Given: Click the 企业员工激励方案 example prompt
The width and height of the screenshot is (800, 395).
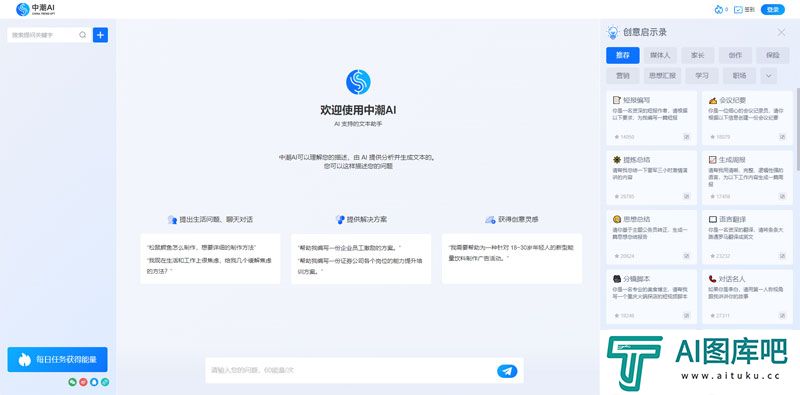Looking at the screenshot, I should (x=349, y=248).
